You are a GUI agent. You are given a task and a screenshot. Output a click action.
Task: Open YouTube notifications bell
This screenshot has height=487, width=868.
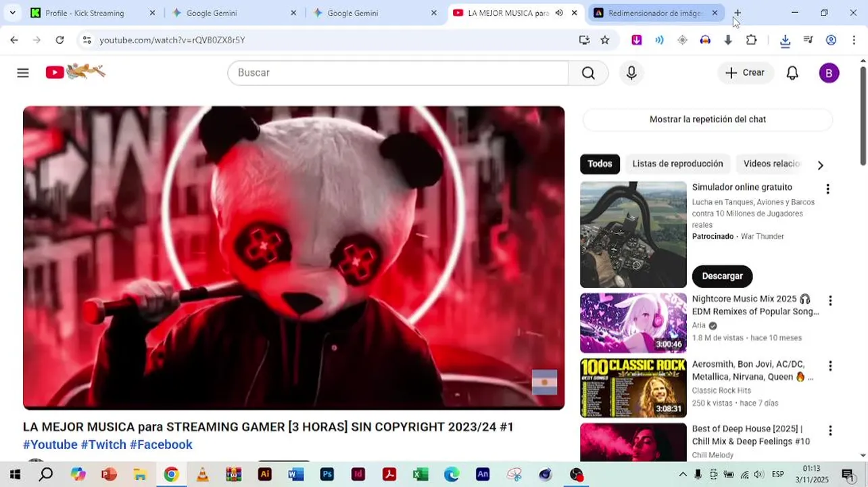coord(792,73)
